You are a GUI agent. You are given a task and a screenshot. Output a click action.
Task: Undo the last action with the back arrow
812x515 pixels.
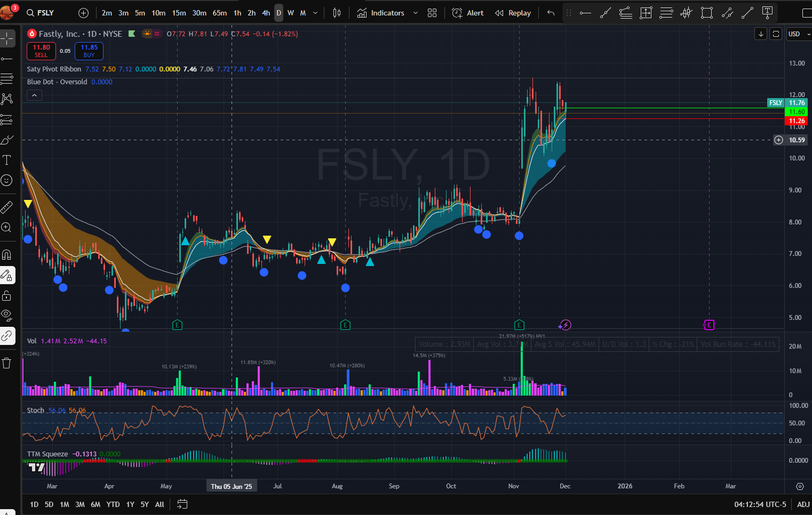[x=551, y=13]
